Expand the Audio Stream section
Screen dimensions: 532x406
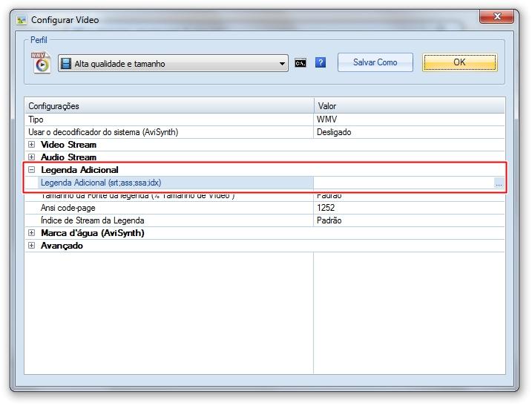pyautogui.click(x=32, y=157)
